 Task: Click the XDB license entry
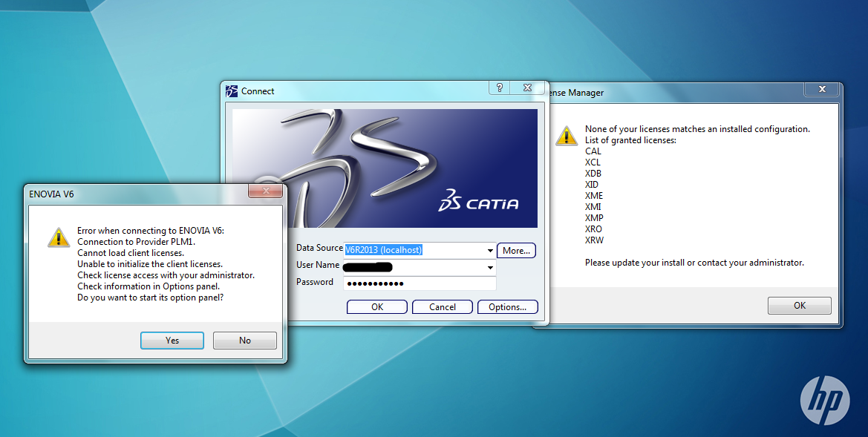(x=593, y=173)
